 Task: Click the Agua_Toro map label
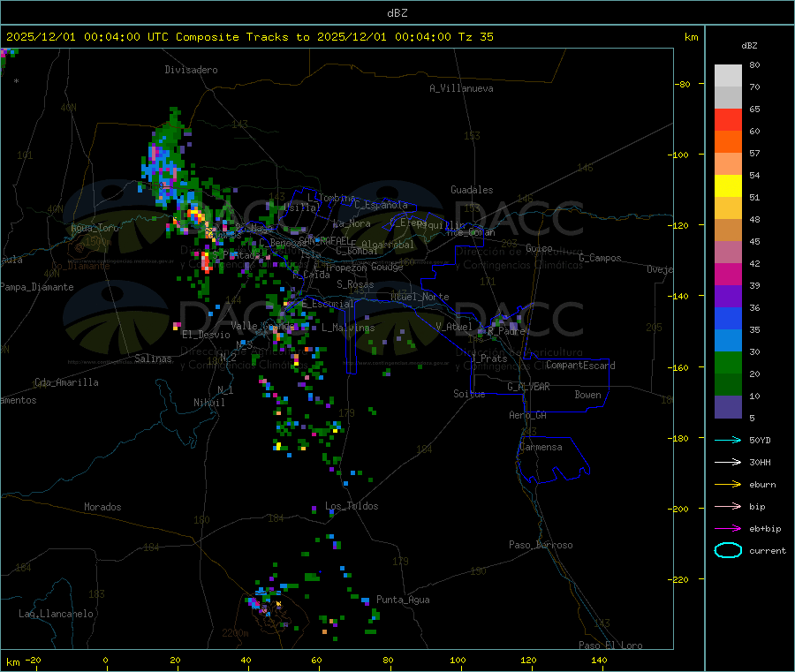[95, 228]
